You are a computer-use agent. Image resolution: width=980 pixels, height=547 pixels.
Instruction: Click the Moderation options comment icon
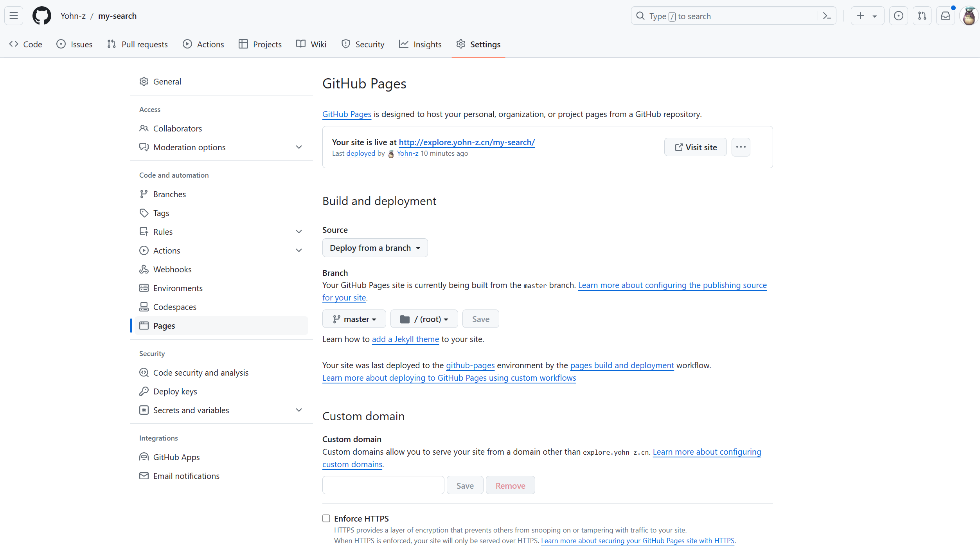click(x=144, y=147)
